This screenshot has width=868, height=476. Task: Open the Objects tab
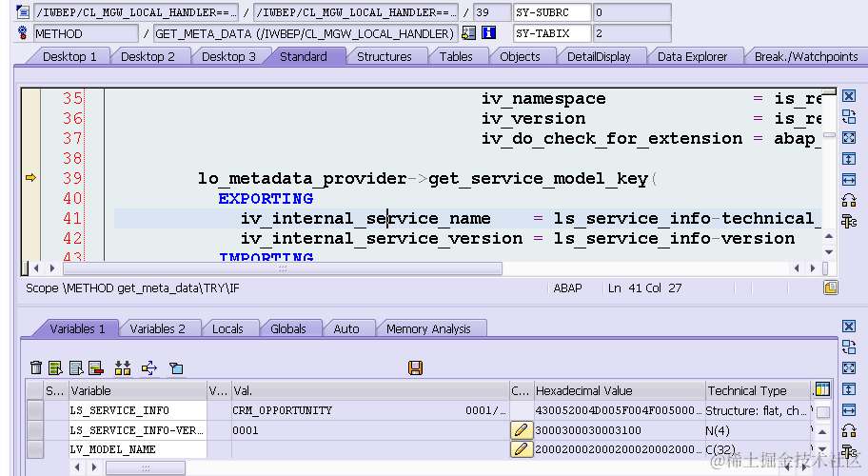tap(520, 56)
